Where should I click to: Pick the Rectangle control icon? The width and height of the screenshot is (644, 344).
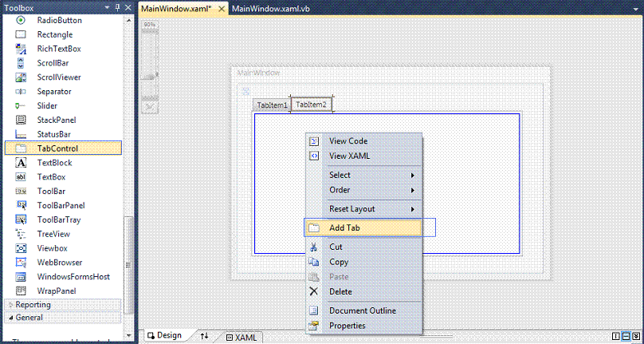(21, 34)
